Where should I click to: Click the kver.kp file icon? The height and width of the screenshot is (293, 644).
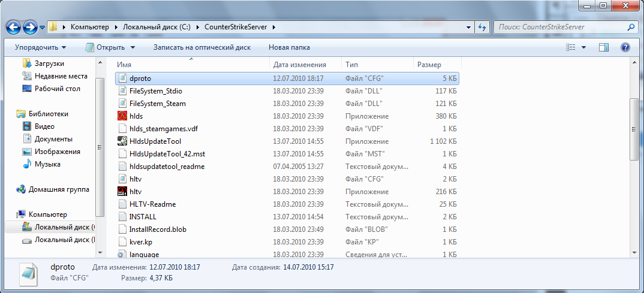pyautogui.click(x=122, y=241)
